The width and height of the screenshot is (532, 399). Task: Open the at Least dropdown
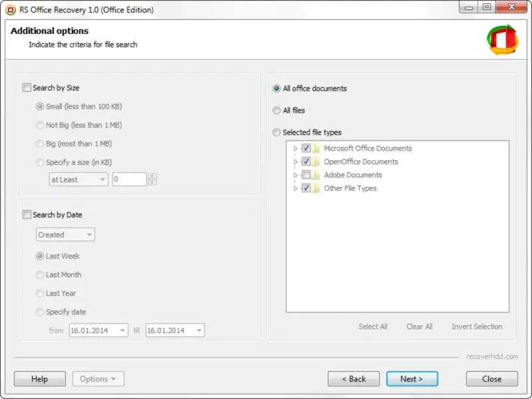coord(78,180)
